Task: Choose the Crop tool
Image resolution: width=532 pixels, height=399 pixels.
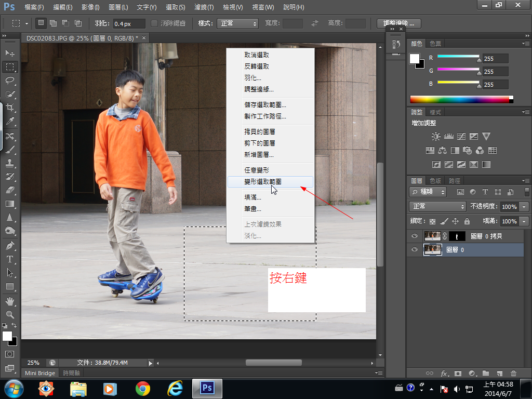Action: tap(10, 108)
